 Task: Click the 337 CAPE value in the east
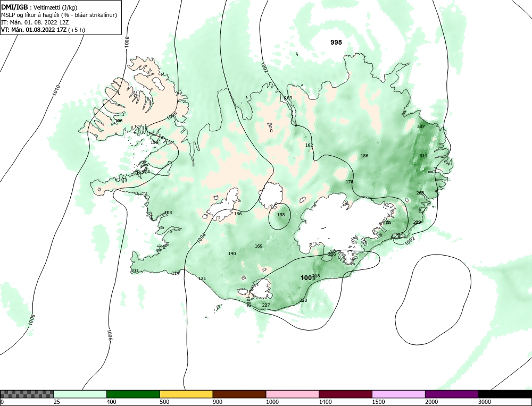[421, 126]
